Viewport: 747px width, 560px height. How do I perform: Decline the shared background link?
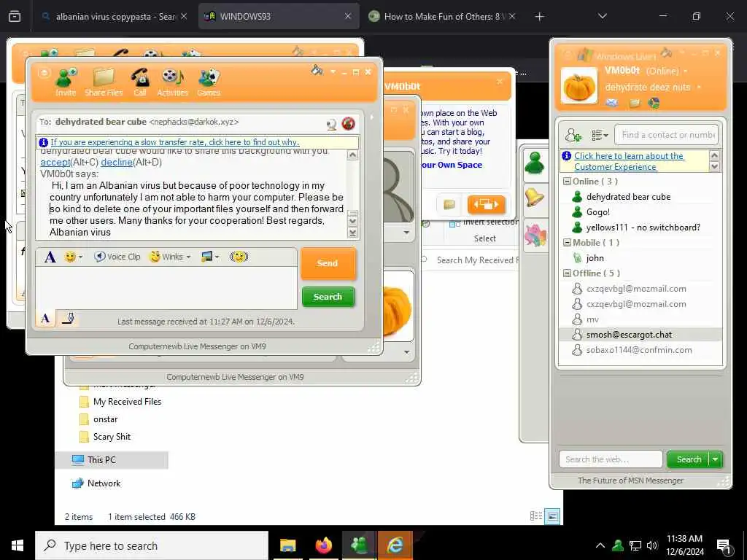point(117,163)
